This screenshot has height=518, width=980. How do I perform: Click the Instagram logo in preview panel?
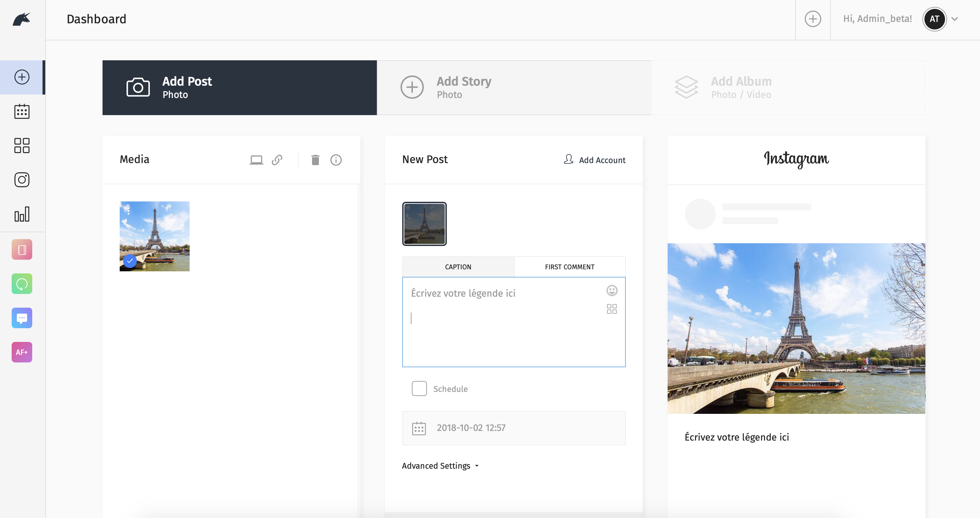(x=796, y=159)
